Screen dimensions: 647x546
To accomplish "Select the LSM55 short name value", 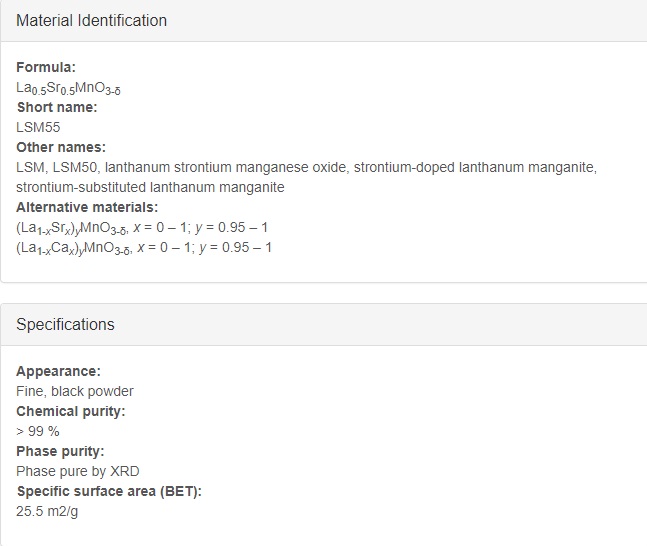I will [x=38, y=127].
